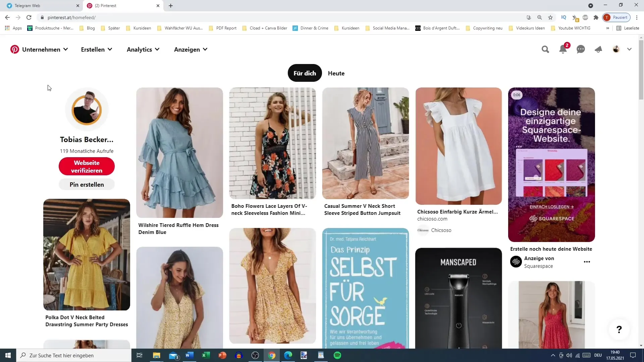Click Pin erstellen button
The image size is (644, 362).
click(x=87, y=184)
